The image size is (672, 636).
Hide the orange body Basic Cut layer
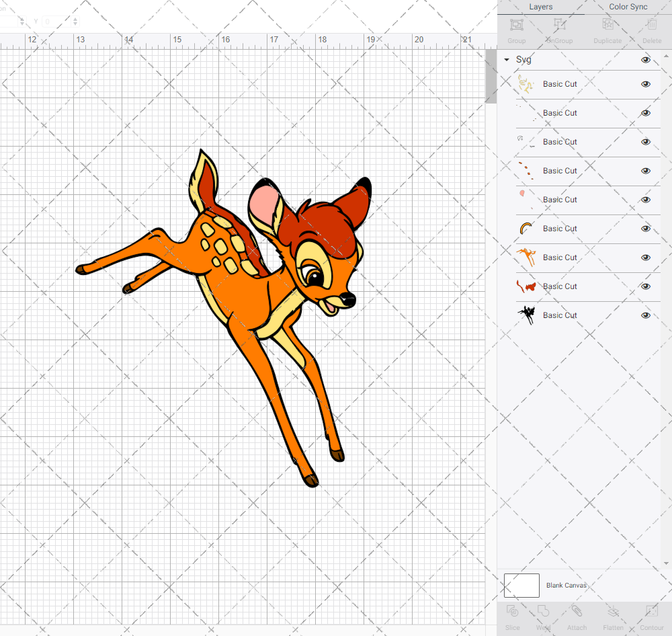click(646, 257)
